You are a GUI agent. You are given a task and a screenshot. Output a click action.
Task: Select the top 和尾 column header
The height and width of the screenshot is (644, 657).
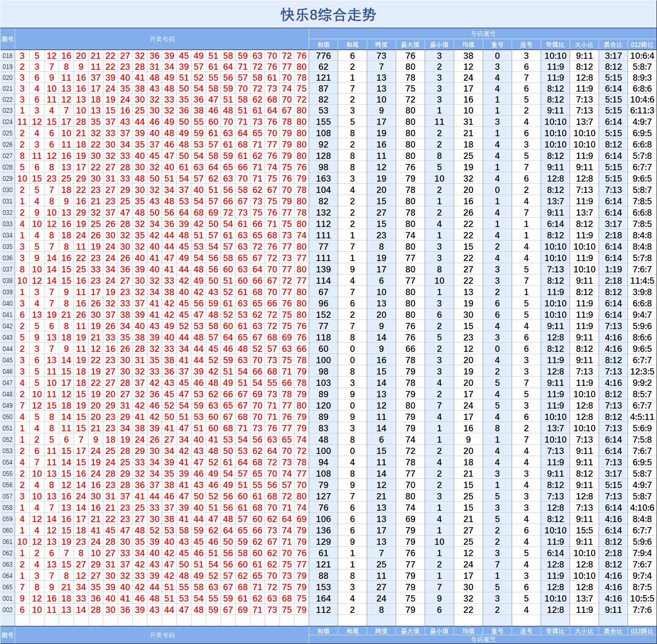pos(352,45)
